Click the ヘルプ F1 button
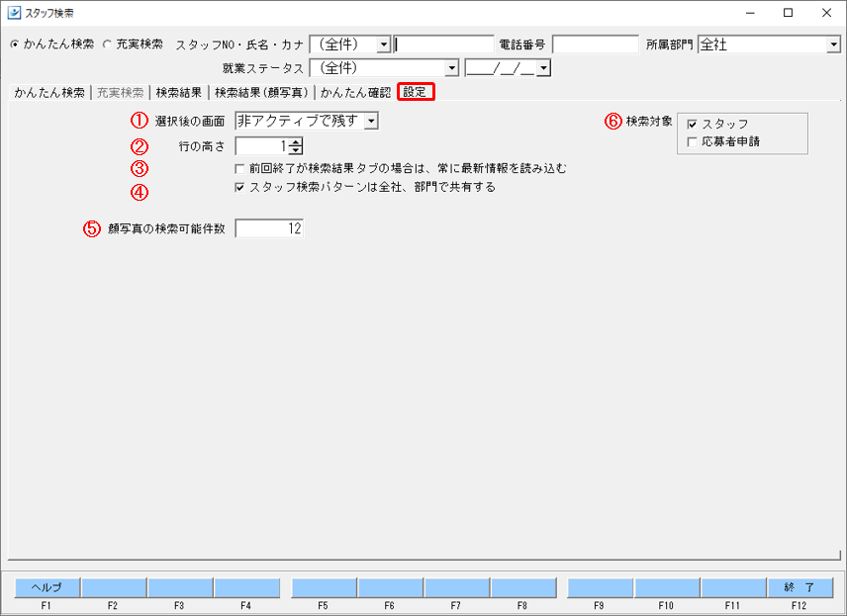This screenshot has height=616, width=847. 47,587
